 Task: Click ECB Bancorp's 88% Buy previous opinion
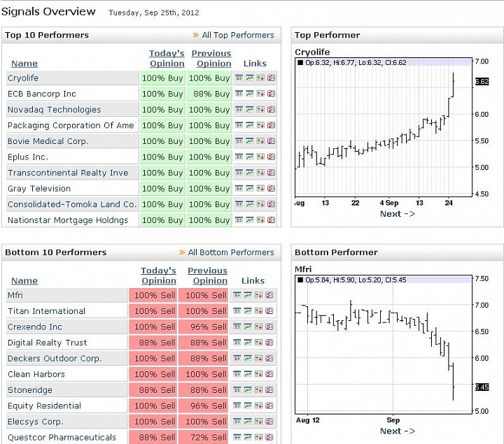coord(209,94)
